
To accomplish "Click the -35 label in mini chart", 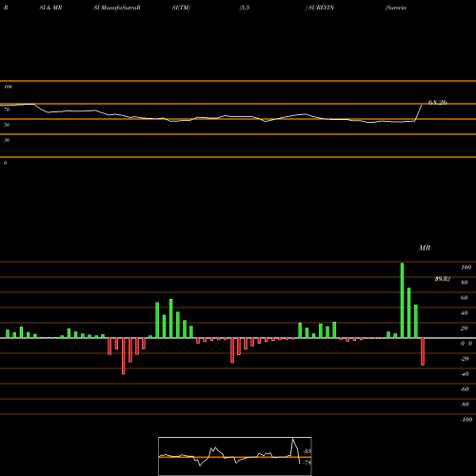I will click(307, 451).
